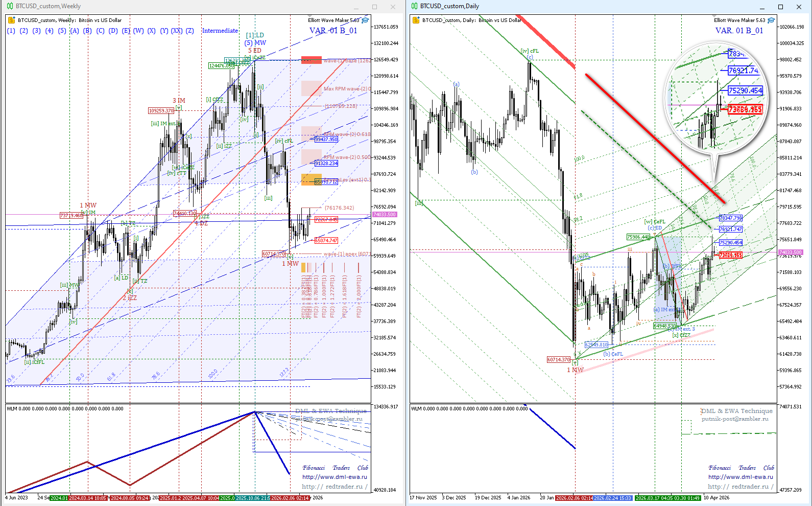Click the candlestick icon in Weekly window title
812x506 pixels.
coord(10,6)
